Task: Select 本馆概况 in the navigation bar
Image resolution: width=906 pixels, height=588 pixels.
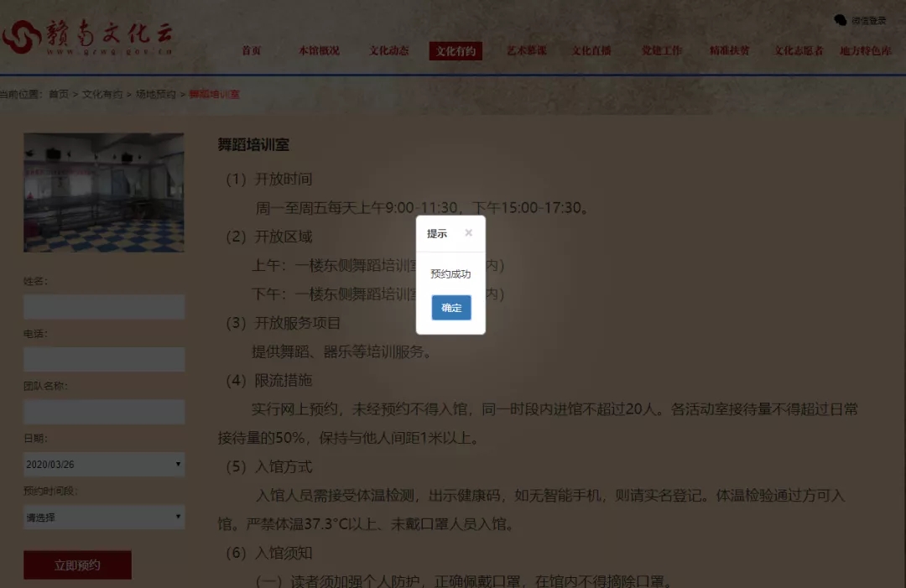Action: click(x=320, y=50)
